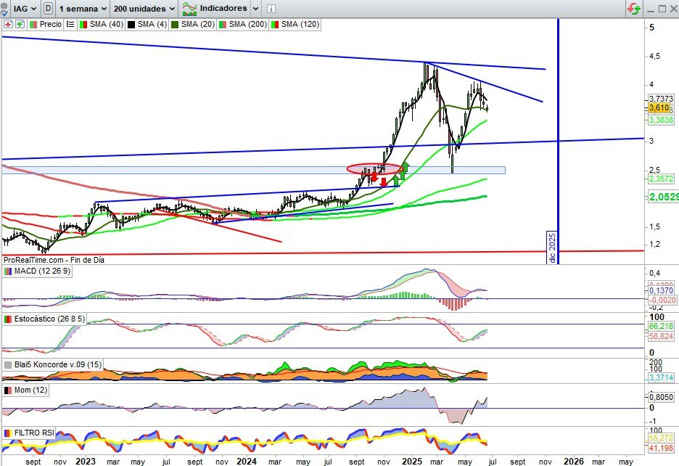Click the SMA (40) color swatch
Viewport: 679px width, 466px height.
pyautogui.click(x=84, y=25)
